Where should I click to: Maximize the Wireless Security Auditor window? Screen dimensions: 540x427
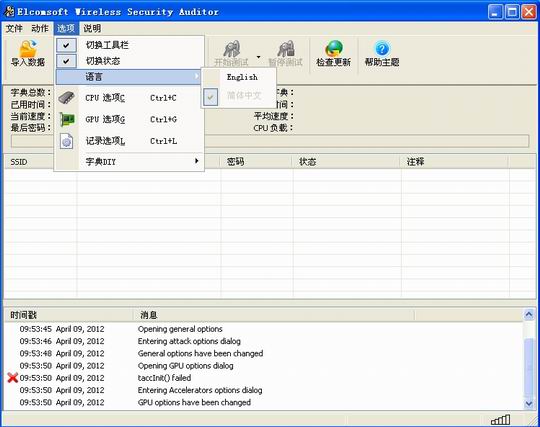click(x=512, y=12)
